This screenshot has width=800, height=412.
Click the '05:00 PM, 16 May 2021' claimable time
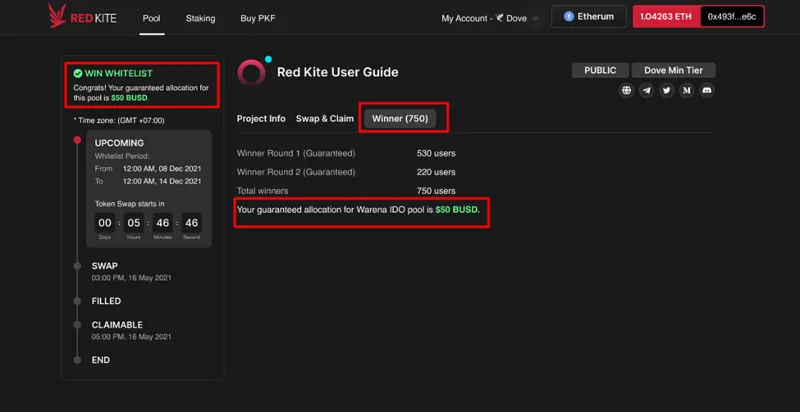click(x=132, y=337)
